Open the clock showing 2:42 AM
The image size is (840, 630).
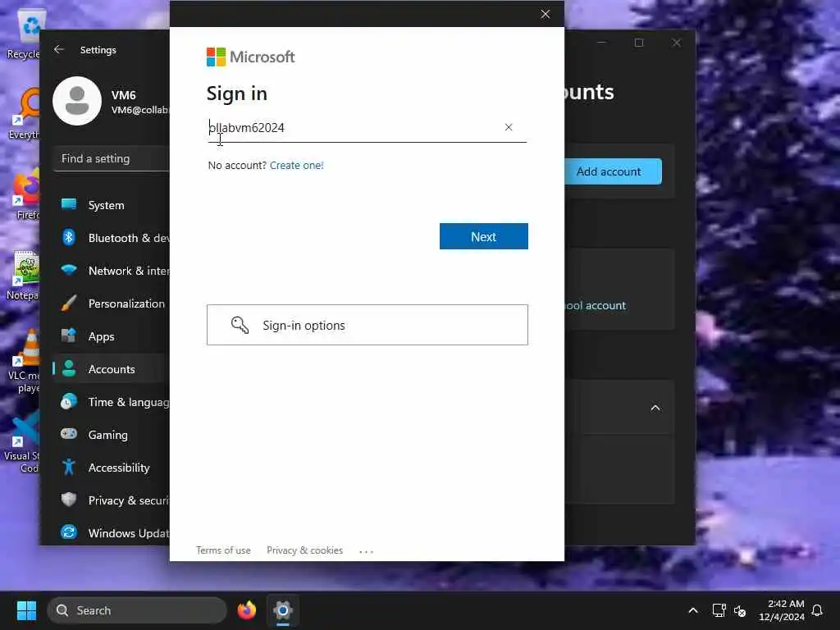click(782, 610)
